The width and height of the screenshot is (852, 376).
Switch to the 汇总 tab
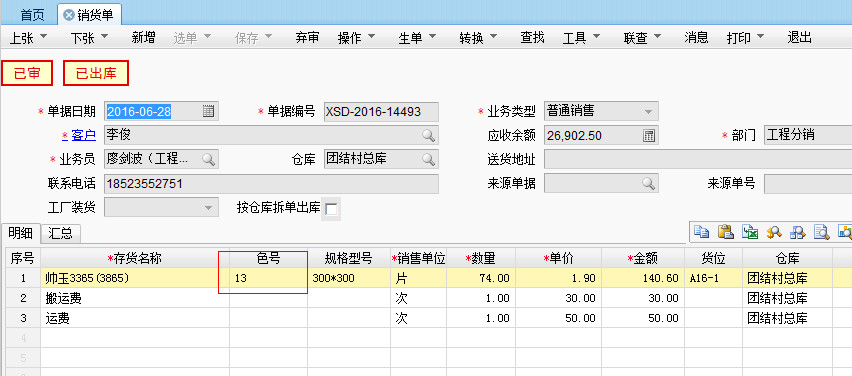60,234
